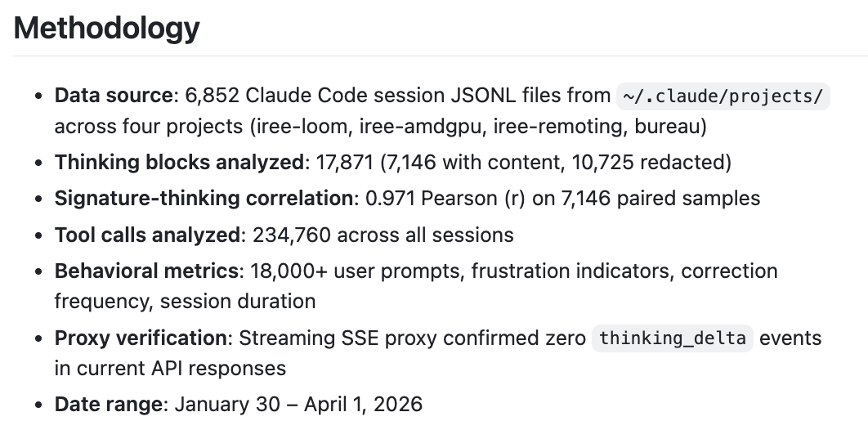Image resolution: width=868 pixels, height=430 pixels.
Task: Click the number 6,852 in the first bullet
Action: click(x=212, y=96)
